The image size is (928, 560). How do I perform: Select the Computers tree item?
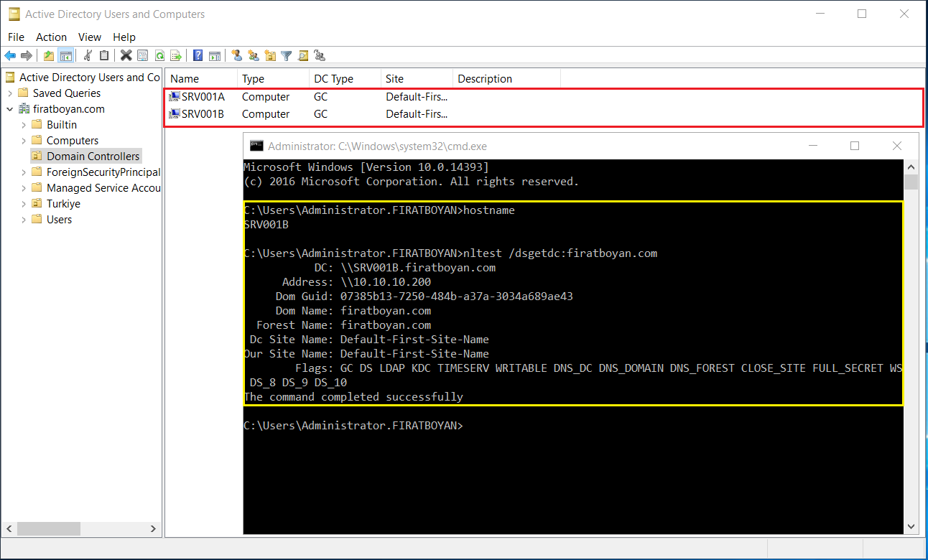[73, 141]
